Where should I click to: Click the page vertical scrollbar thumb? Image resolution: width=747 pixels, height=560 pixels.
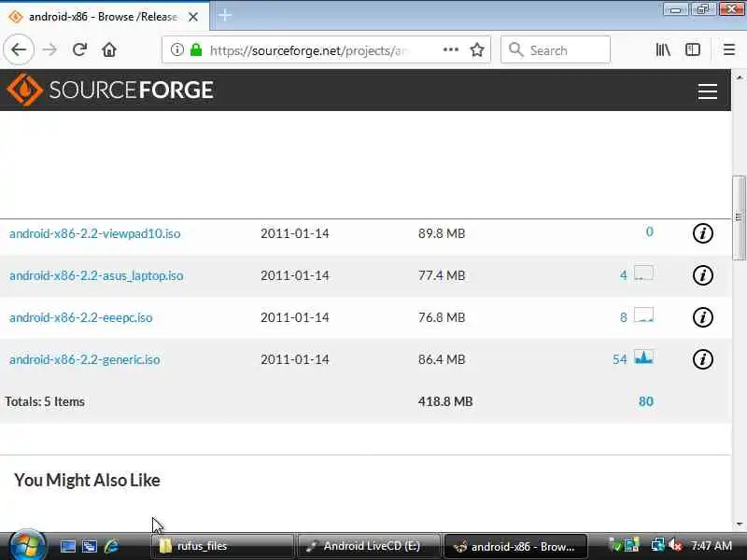[x=739, y=218]
